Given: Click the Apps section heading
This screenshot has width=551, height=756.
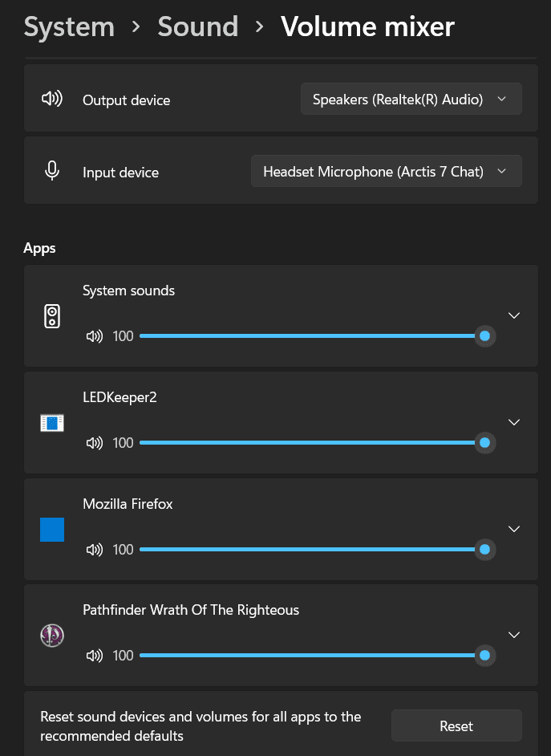Looking at the screenshot, I should (39, 248).
